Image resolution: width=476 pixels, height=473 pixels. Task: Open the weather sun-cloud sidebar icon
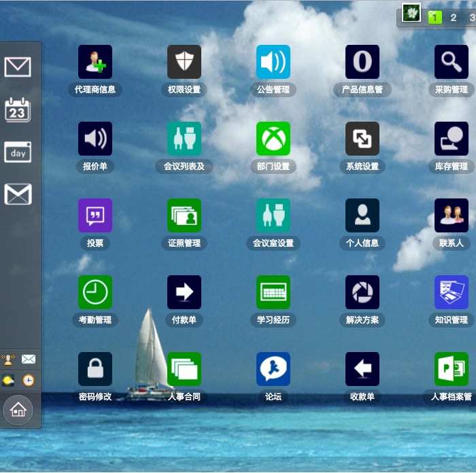[x=8, y=381]
